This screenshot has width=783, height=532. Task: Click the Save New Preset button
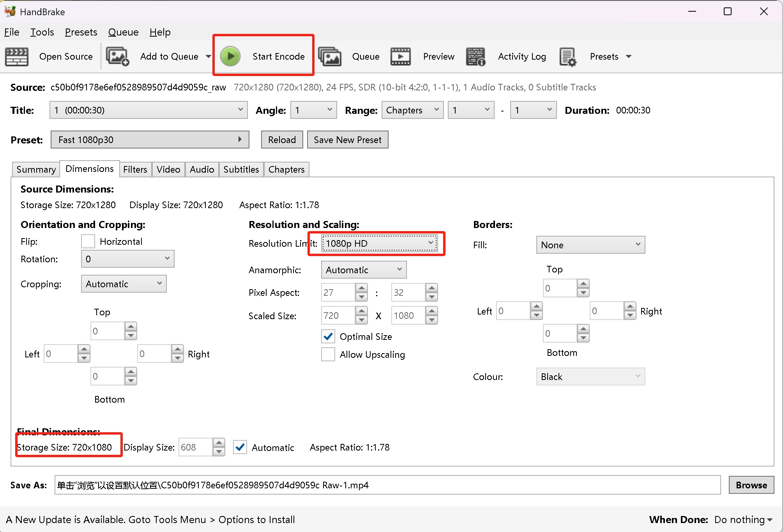(x=348, y=140)
